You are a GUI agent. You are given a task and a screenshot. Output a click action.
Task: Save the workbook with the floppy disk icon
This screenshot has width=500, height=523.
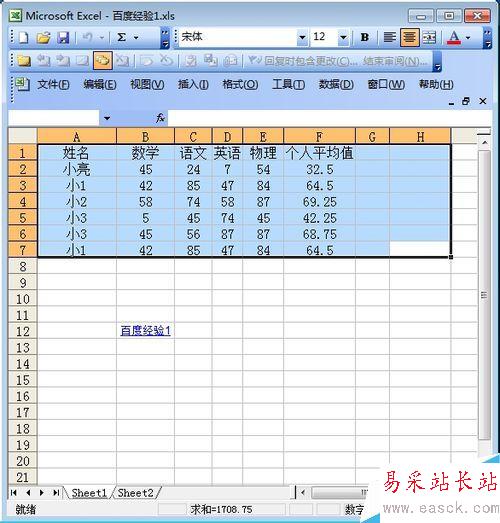(63, 37)
